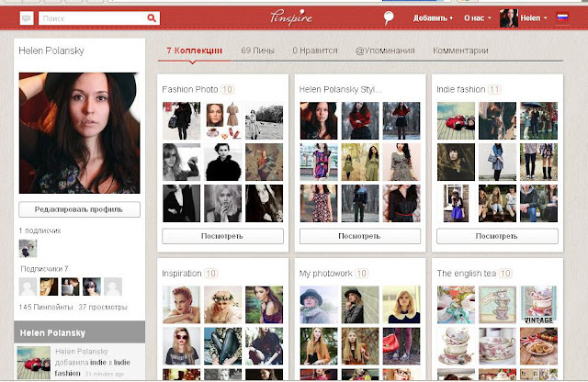Open the Добавить + dropdown
Viewport: 588px width, 382px height.
point(433,18)
